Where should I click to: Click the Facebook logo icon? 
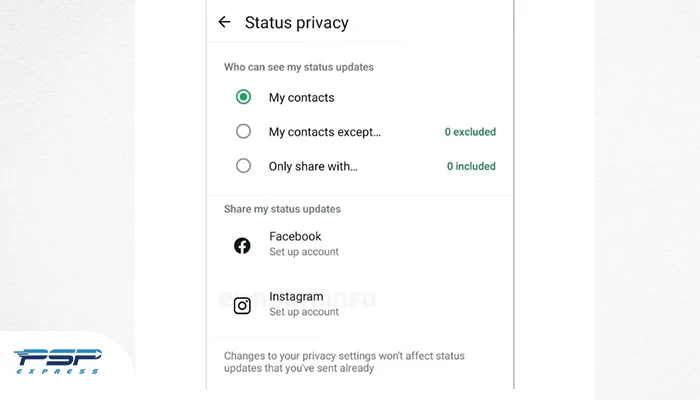click(242, 246)
